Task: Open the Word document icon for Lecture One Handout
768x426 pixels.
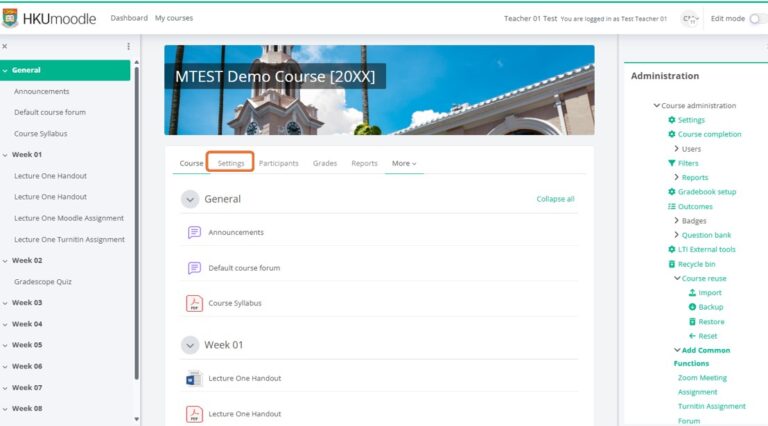Action: (194, 379)
